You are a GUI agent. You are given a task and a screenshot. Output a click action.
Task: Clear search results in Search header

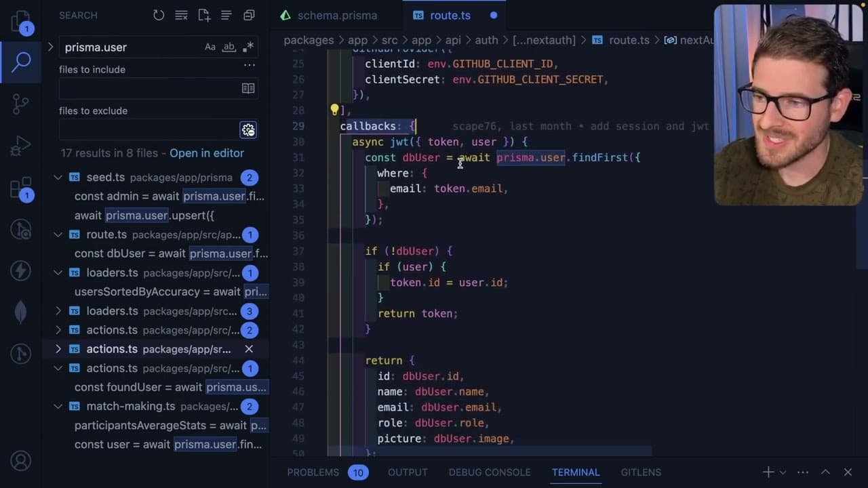pos(181,15)
